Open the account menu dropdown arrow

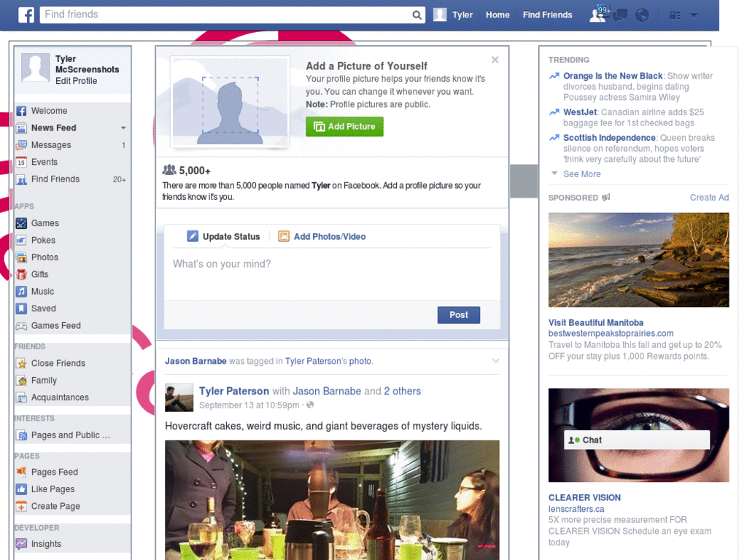694,15
